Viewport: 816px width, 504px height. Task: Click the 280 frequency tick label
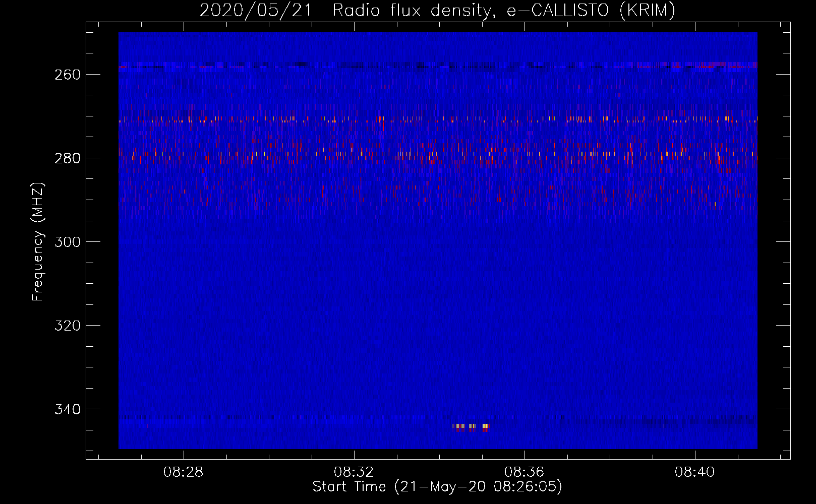point(67,158)
